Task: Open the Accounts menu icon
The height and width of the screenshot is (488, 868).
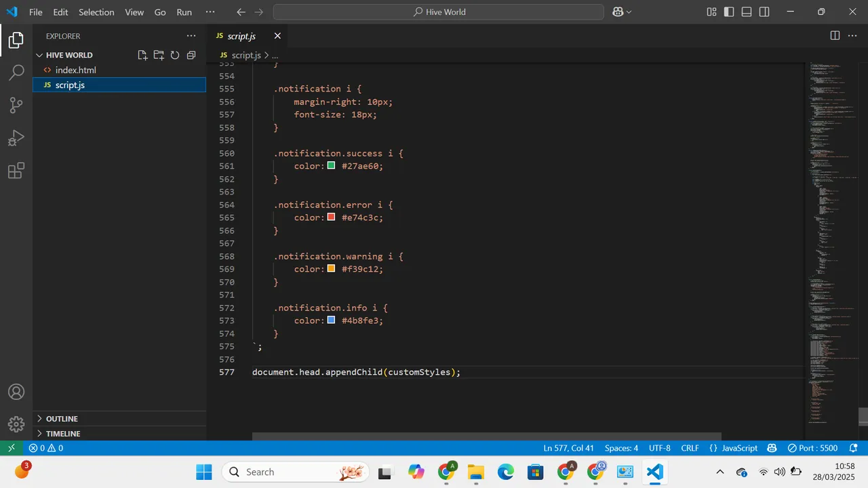Action: coord(16,392)
